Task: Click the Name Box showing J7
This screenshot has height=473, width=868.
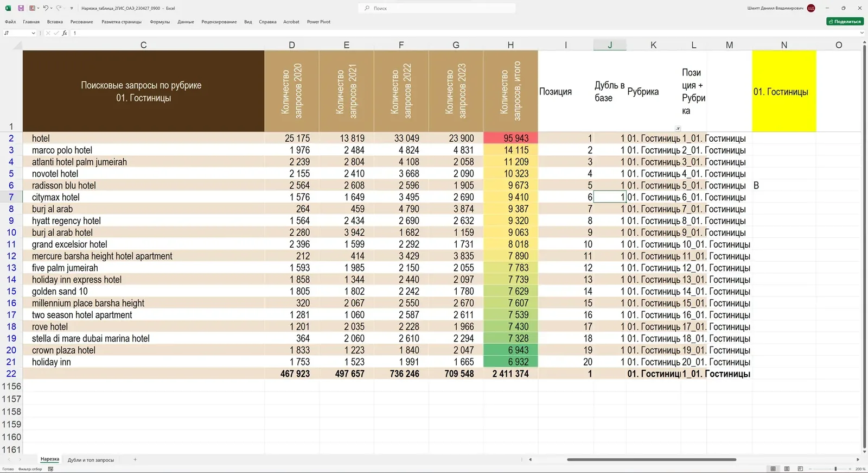Action: (x=16, y=33)
